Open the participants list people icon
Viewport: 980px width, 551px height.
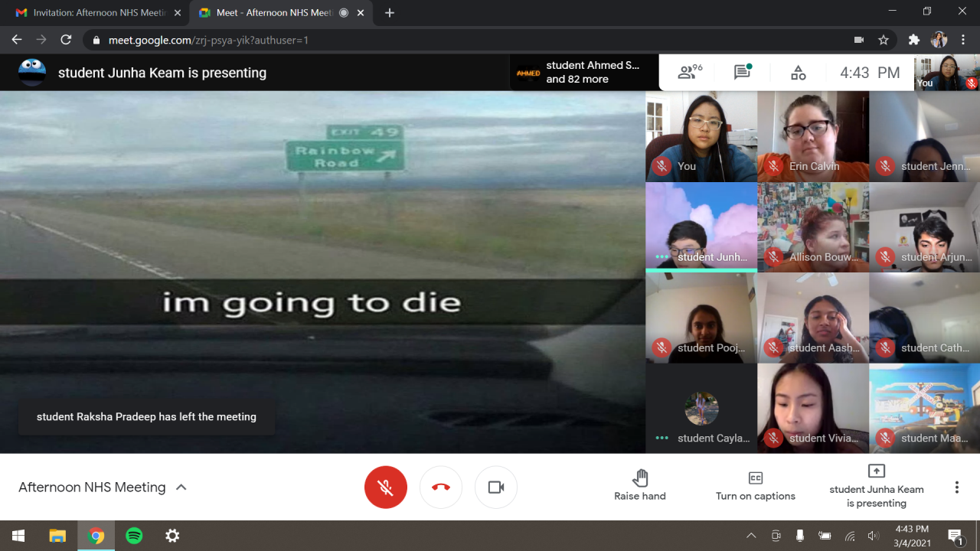click(x=690, y=73)
